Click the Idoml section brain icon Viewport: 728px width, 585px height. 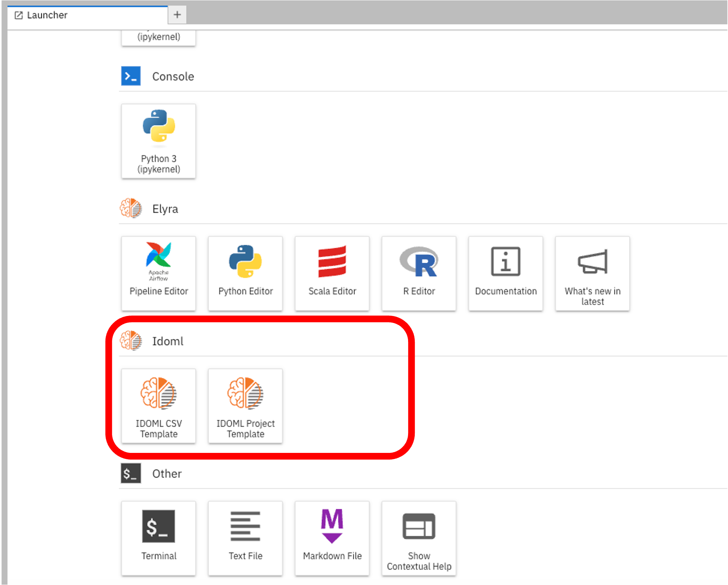point(131,341)
